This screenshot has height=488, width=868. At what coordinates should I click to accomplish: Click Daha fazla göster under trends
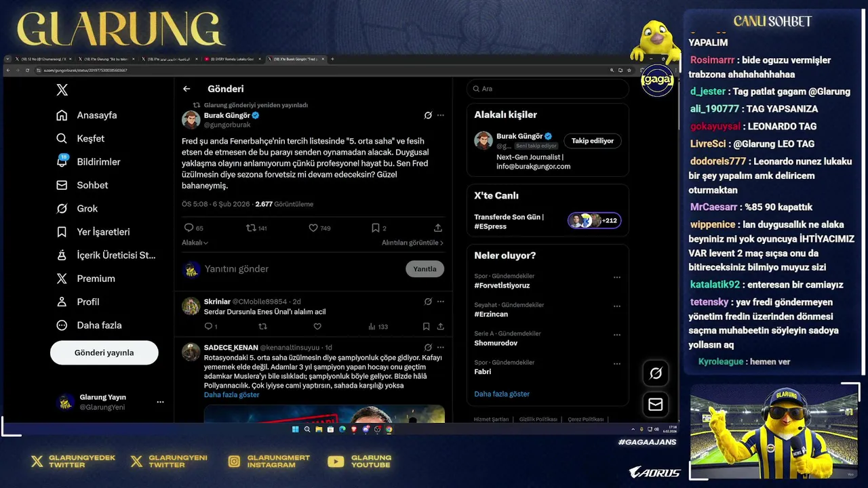pyautogui.click(x=502, y=394)
